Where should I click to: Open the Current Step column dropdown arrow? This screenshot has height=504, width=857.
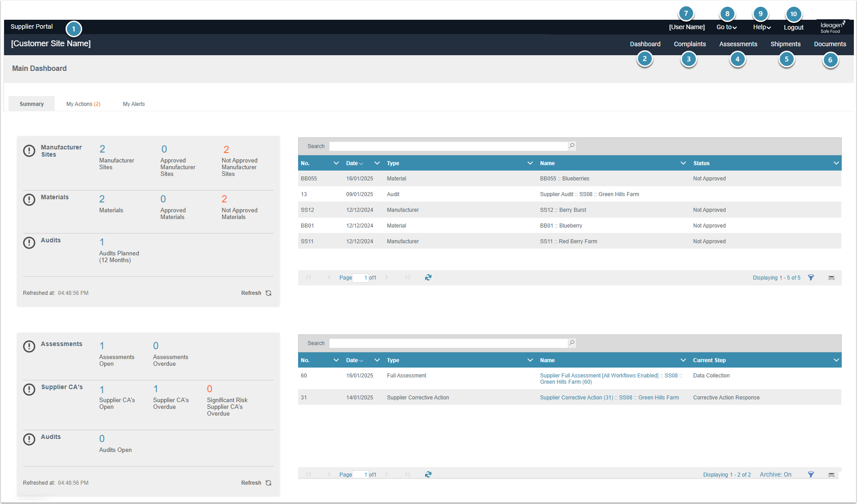coord(836,360)
